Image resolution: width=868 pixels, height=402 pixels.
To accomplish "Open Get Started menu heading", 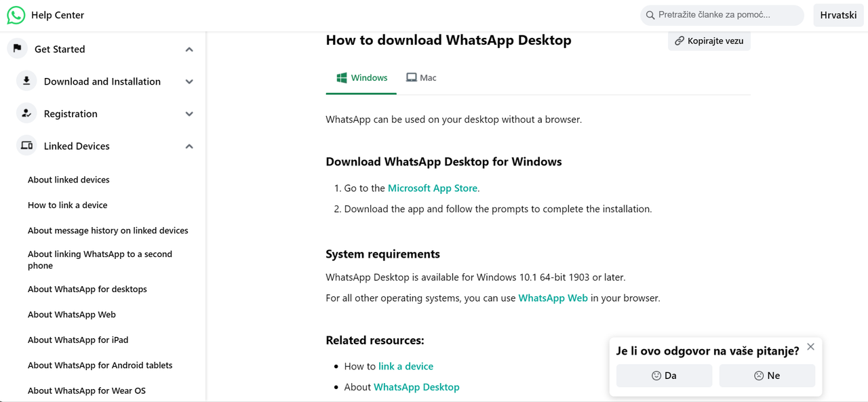I will (x=60, y=49).
